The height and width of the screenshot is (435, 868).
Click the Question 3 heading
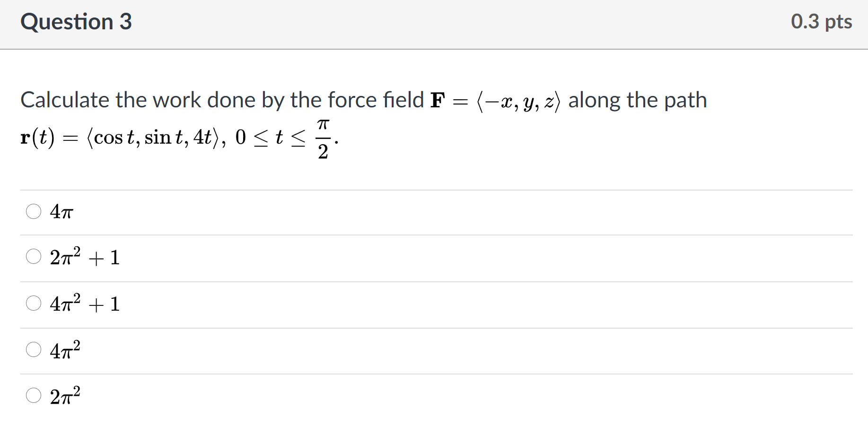(x=77, y=21)
